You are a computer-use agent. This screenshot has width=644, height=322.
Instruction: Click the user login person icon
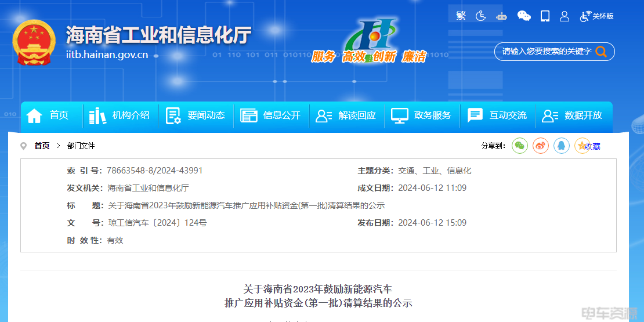click(x=565, y=16)
